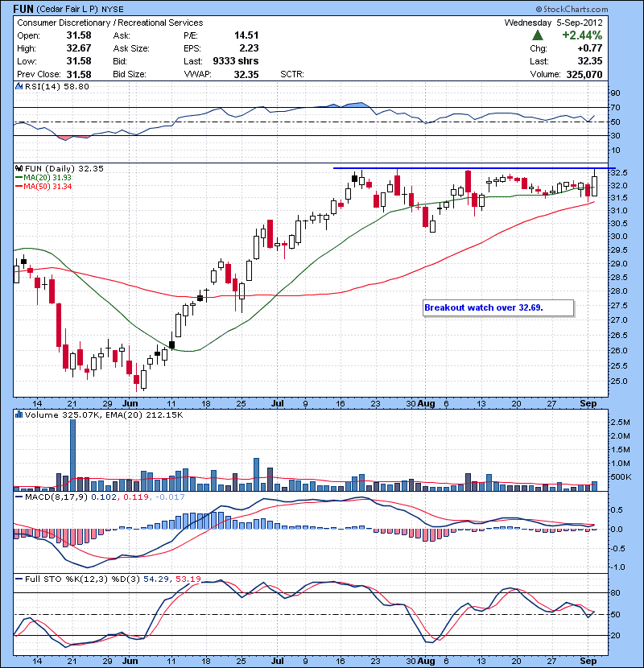This screenshot has height=668, width=644.
Task: Click the 2.5M volume axis label
Action: 621,423
